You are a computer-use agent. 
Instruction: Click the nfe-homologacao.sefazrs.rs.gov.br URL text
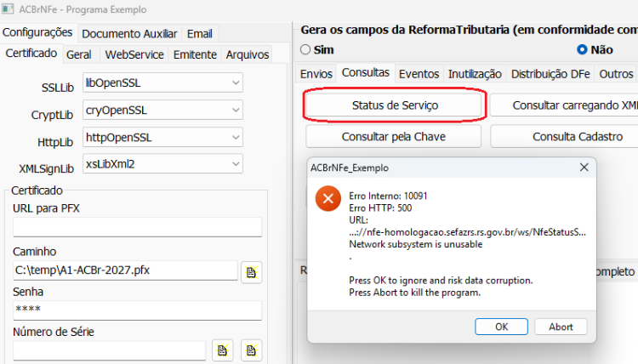[x=468, y=232]
